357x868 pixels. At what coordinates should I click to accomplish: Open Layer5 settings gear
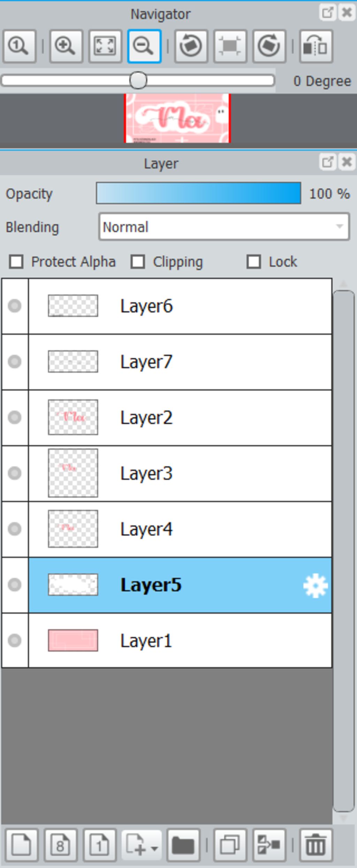coord(316,586)
